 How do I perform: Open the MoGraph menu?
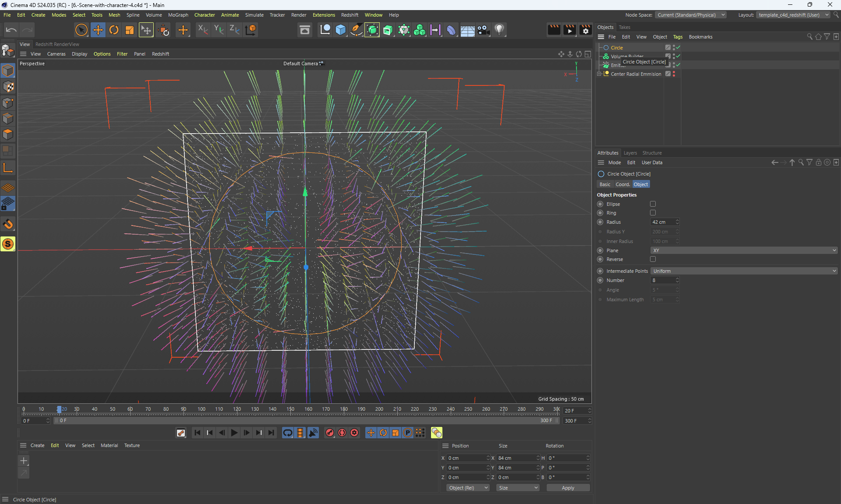(x=178, y=15)
